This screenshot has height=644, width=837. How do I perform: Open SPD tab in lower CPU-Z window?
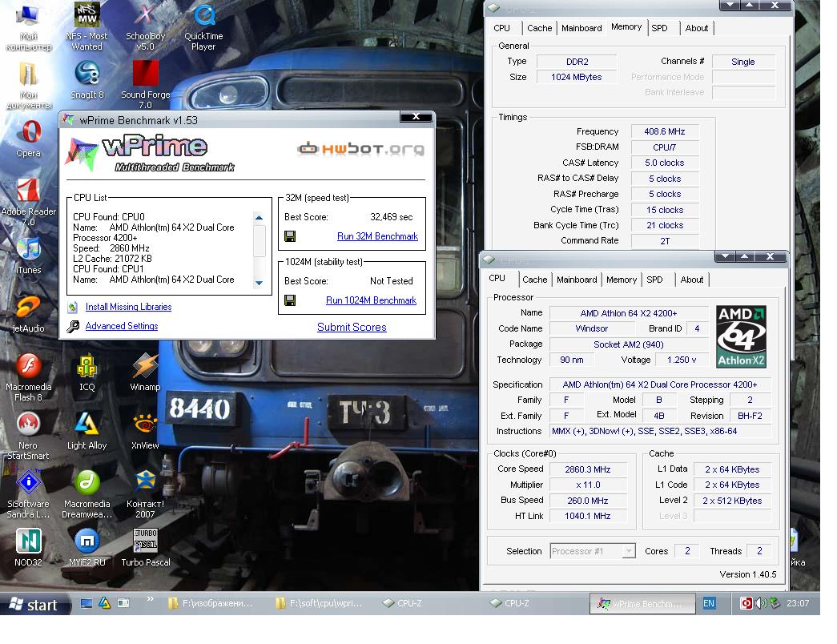tap(654, 280)
